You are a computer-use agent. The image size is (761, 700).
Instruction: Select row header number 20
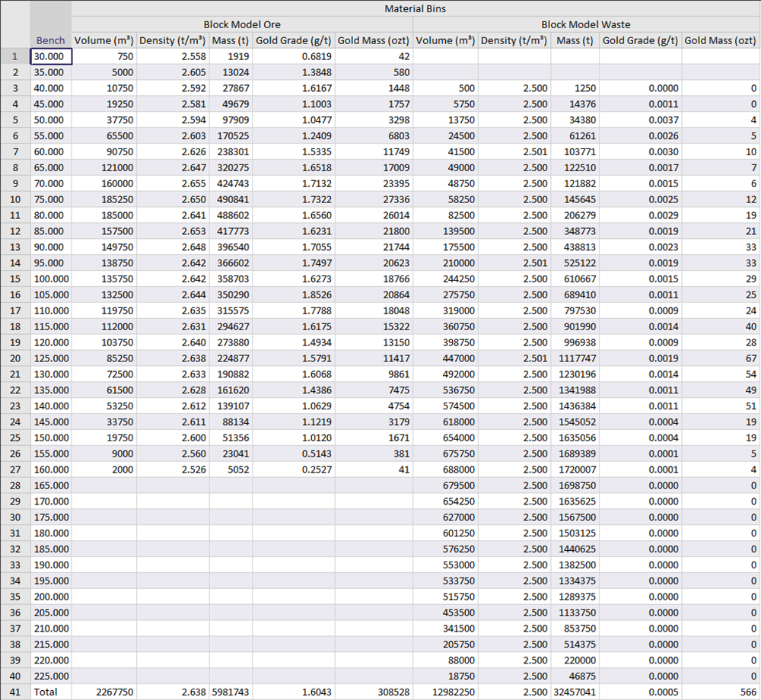tap(14, 358)
